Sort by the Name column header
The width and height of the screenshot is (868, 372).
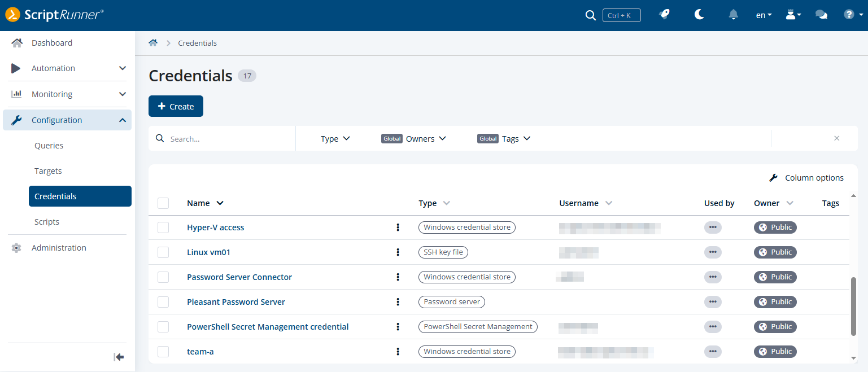coord(205,203)
